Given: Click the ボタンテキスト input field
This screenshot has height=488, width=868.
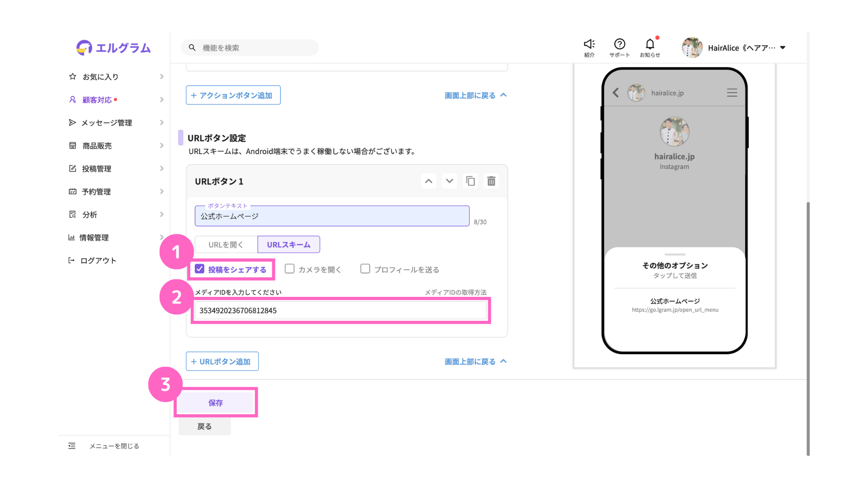Looking at the screenshot, I should point(332,216).
